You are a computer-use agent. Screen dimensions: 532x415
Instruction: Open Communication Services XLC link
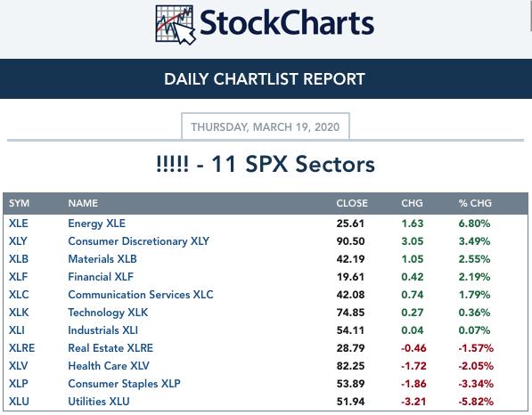tap(141, 295)
